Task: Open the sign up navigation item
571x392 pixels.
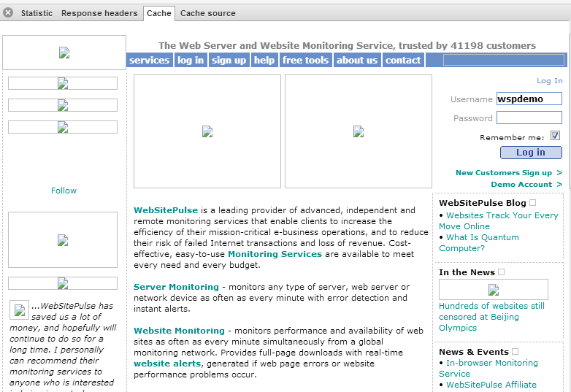Action: click(229, 60)
